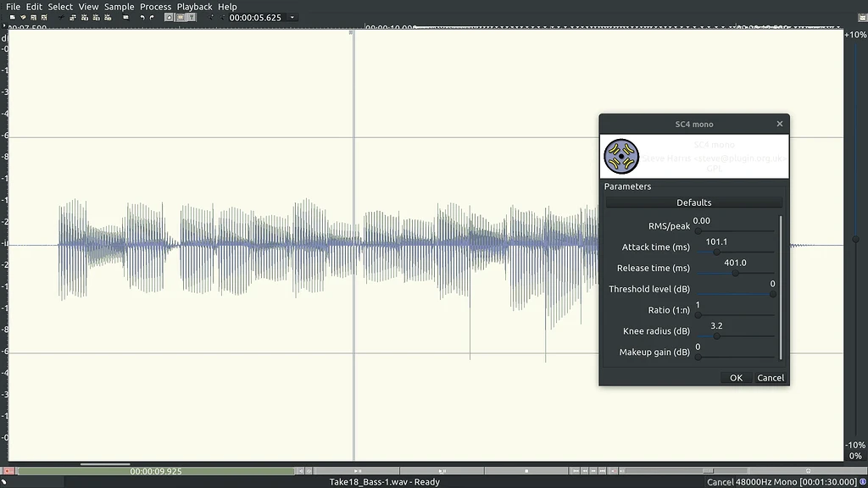Click the Knee radius (dB) slider
Screen dimensions: 868x488
tap(735, 336)
